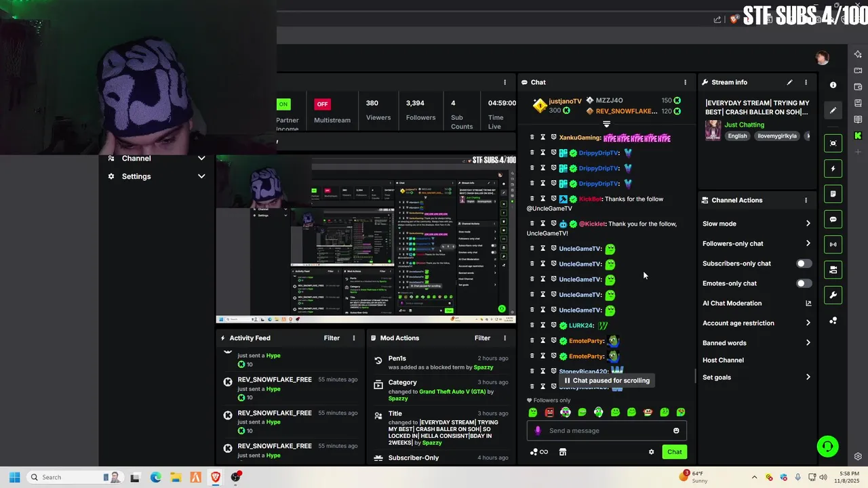Open Channel Actions three-dot menu

point(806,200)
